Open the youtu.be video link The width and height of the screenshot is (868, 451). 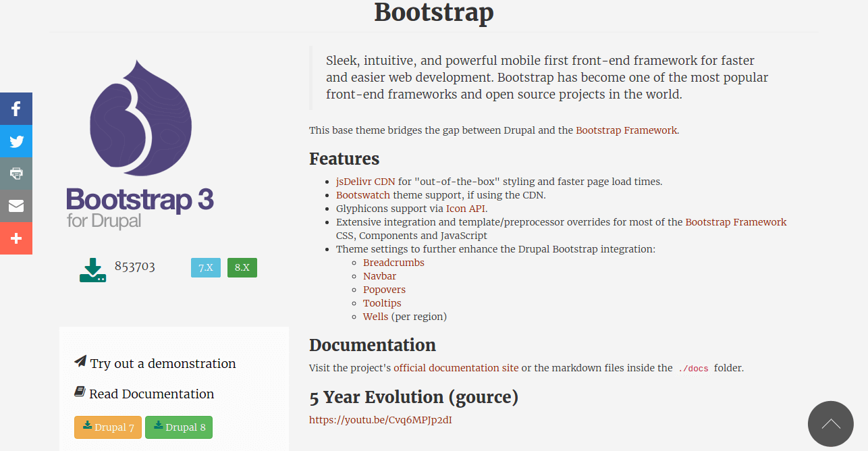(x=381, y=420)
